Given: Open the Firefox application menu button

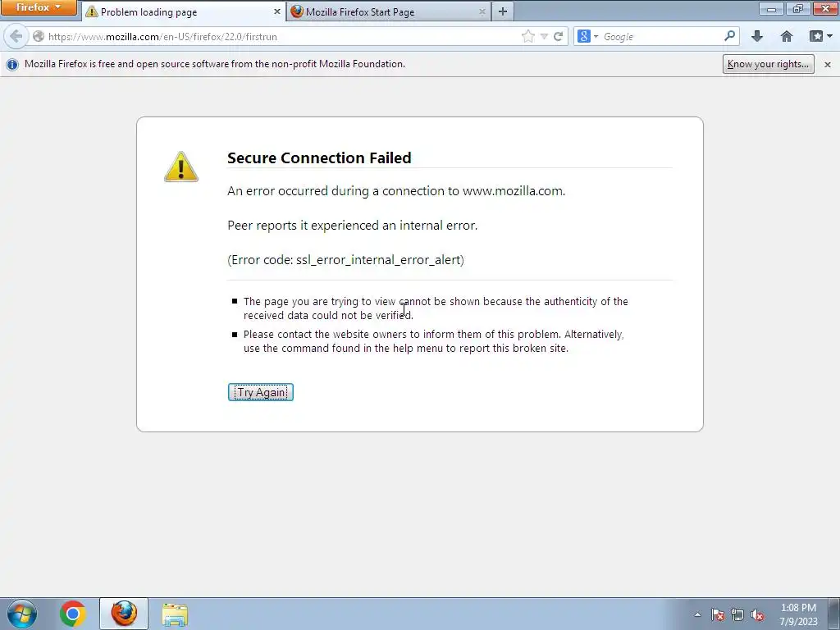Looking at the screenshot, I should click(39, 7).
